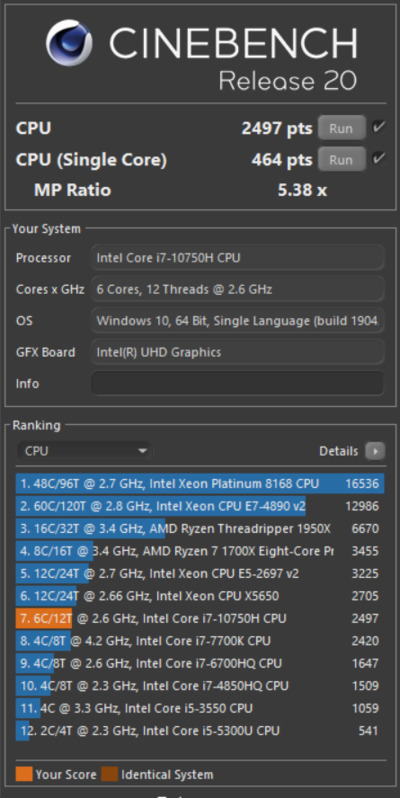Click the Details arrow icon

tap(375, 451)
